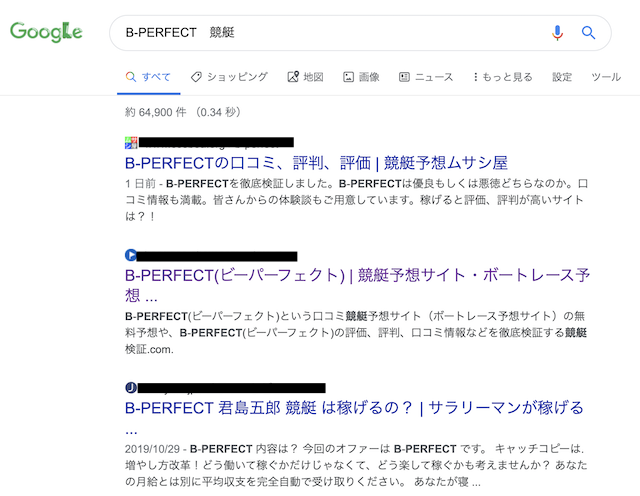Open the ショッピング tab

(229, 77)
